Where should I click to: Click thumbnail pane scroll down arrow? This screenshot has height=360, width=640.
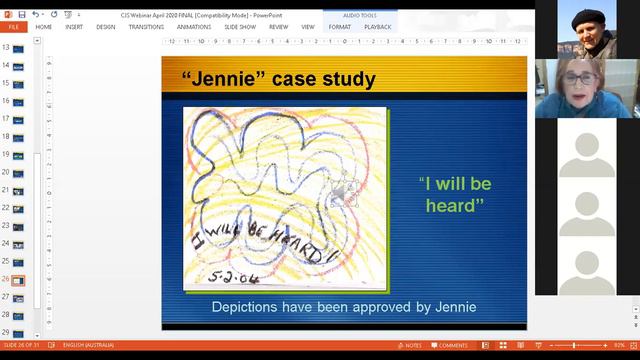37,336
